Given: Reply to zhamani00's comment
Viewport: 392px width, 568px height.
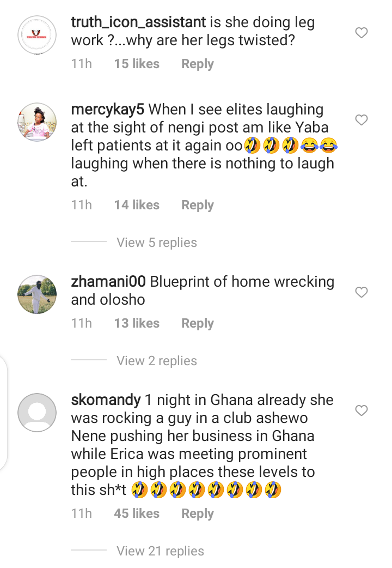Looking at the screenshot, I should pyautogui.click(x=197, y=323).
